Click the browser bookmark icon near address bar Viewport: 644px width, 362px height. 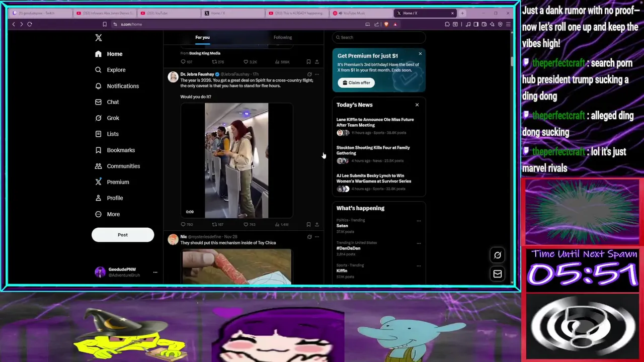click(x=105, y=24)
